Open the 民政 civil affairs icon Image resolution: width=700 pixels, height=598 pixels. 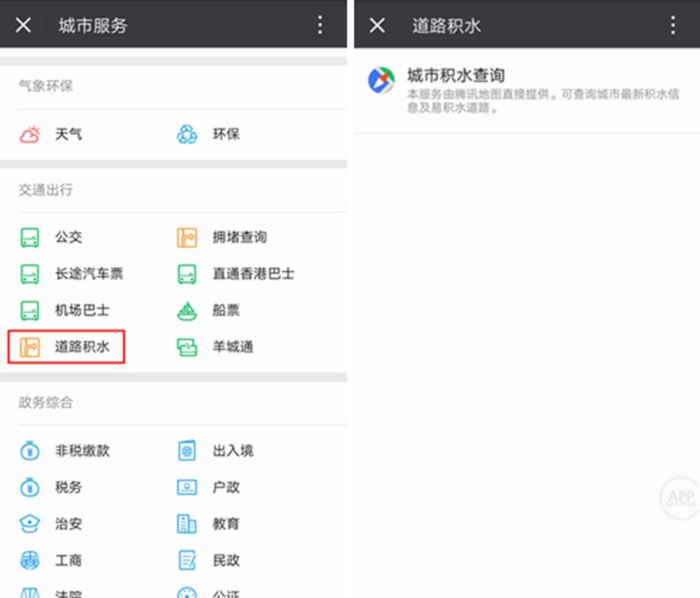point(185,560)
